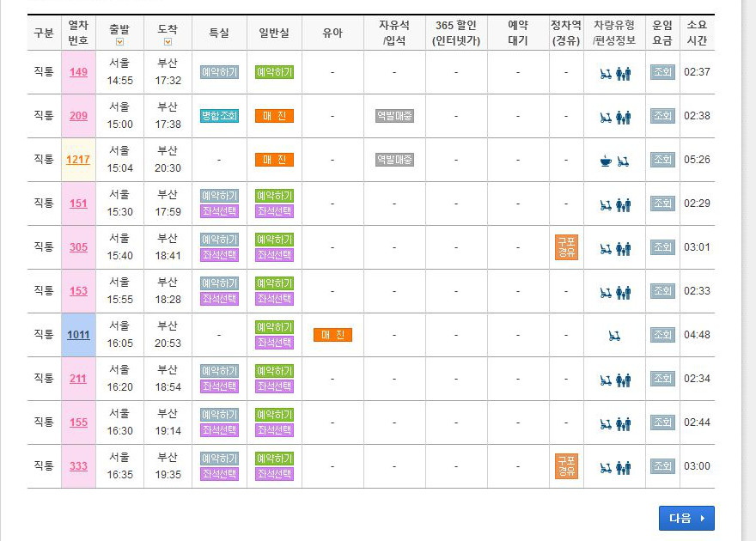Click the wheelchair icon for train 333

pyautogui.click(x=606, y=467)
